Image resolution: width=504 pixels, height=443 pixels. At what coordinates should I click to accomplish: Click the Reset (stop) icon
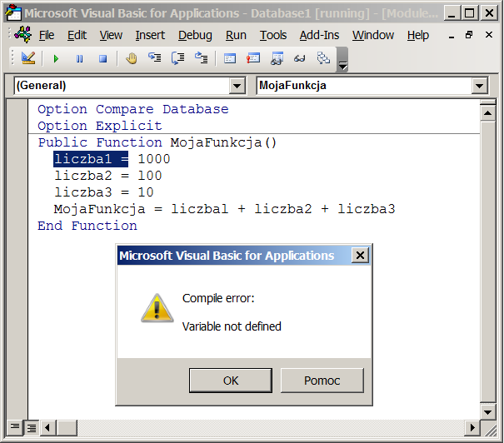tap(102, 59)
